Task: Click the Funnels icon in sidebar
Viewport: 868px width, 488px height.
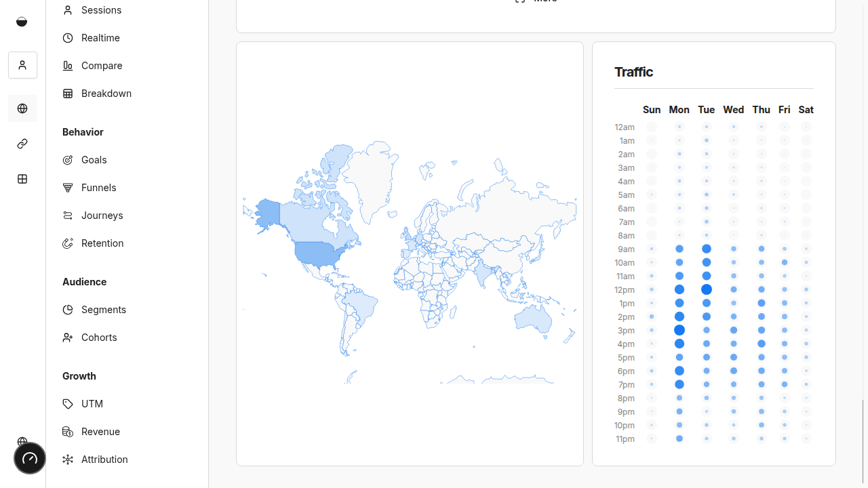Action: pos(68,188)
